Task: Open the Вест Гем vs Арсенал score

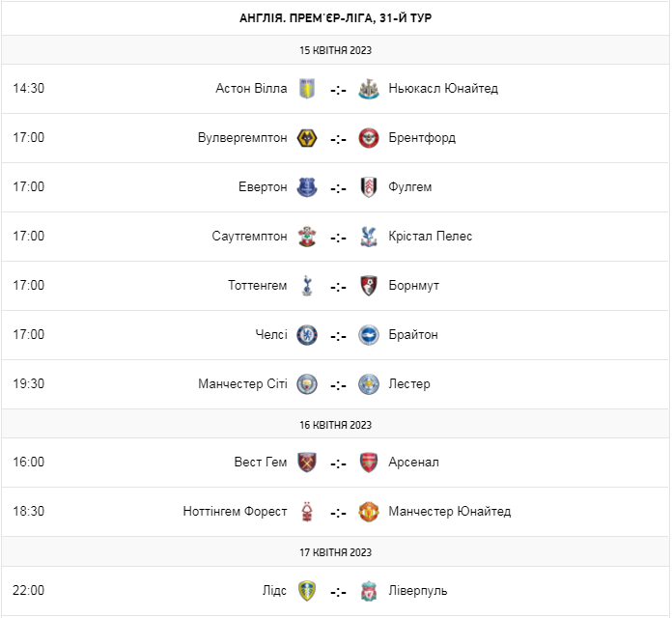Action: tap(338, 463)
